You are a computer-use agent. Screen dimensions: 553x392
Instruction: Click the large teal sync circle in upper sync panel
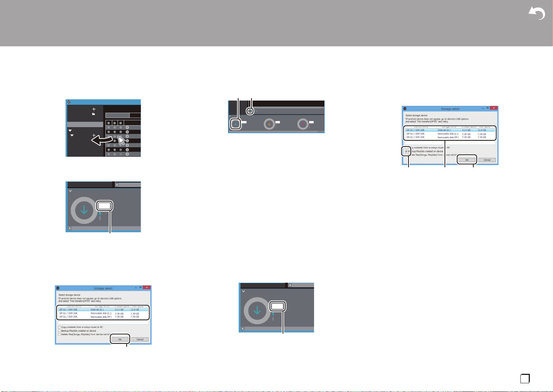[84, 210]
